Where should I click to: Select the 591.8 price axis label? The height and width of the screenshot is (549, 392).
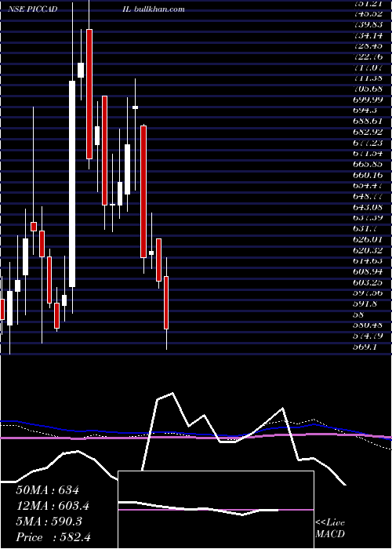(x=365, y=304)
